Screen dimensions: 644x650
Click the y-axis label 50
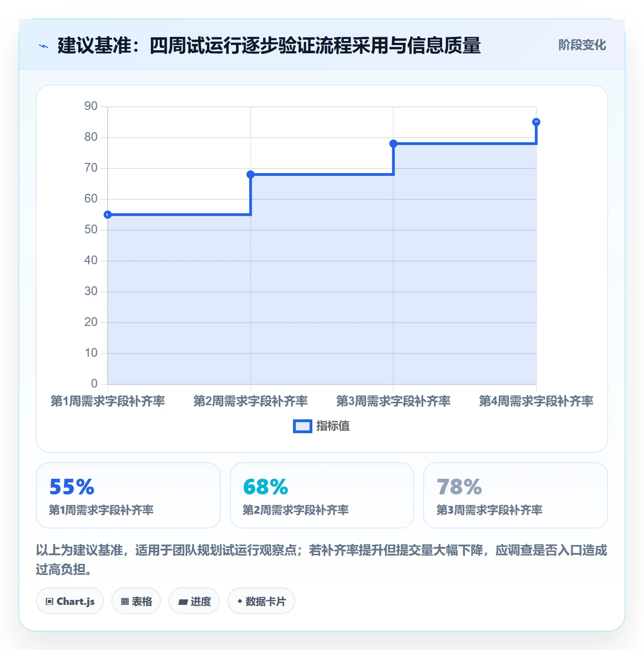[91, 230]
